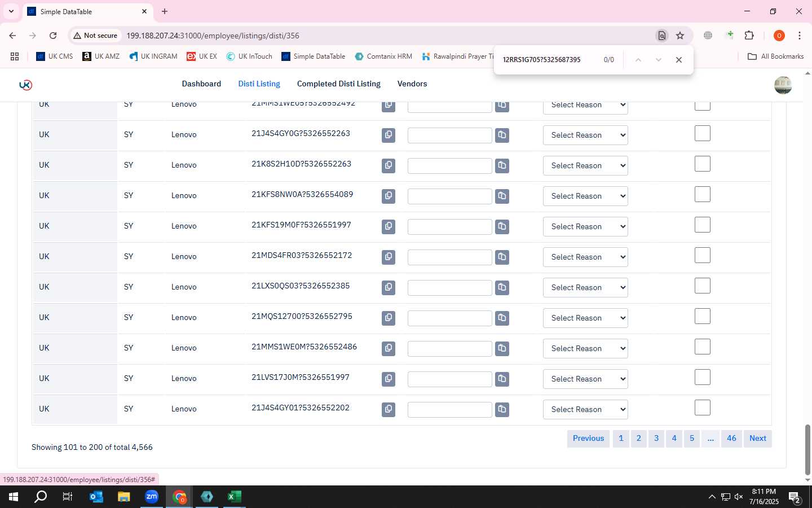Open the Comtanix HRM bookmark
This screenshot has height=508, width=812.
383,56
